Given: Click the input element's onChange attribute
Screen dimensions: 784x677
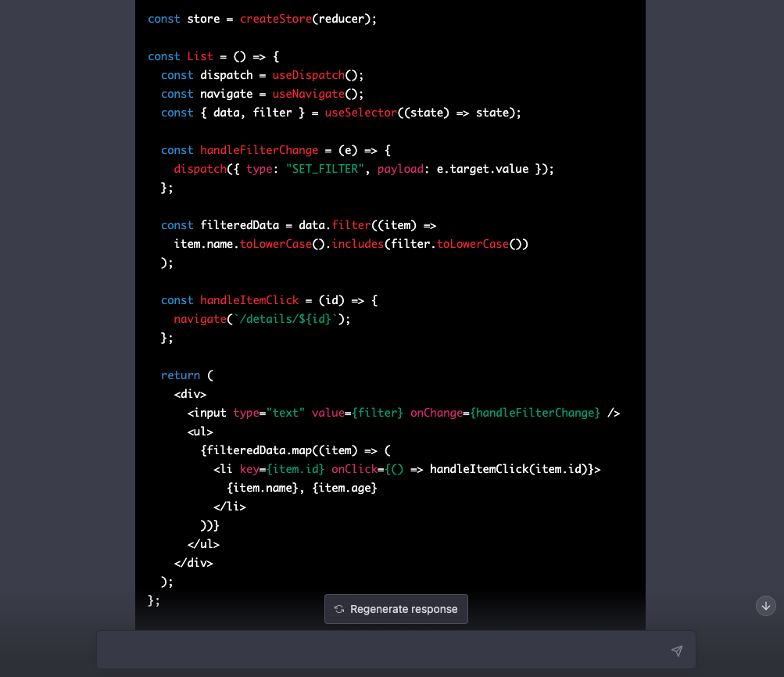Looking at the screenshot, I should [437, 412].
